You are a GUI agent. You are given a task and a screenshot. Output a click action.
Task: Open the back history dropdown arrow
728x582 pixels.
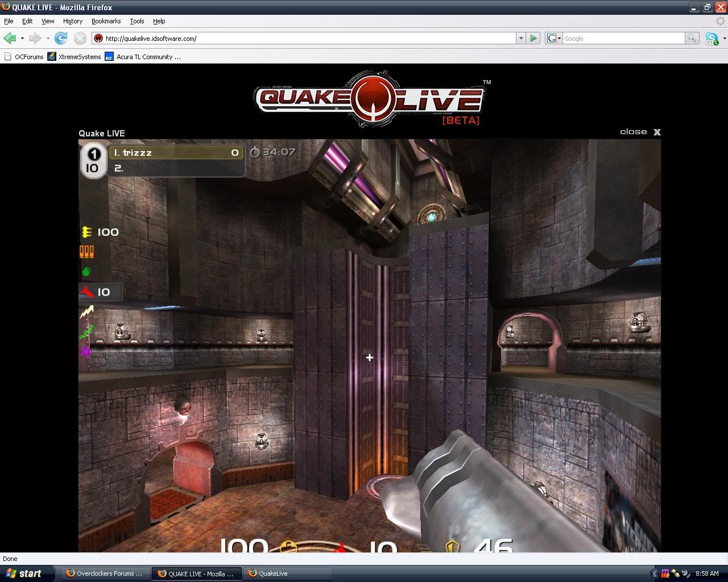tap(22, 38)
